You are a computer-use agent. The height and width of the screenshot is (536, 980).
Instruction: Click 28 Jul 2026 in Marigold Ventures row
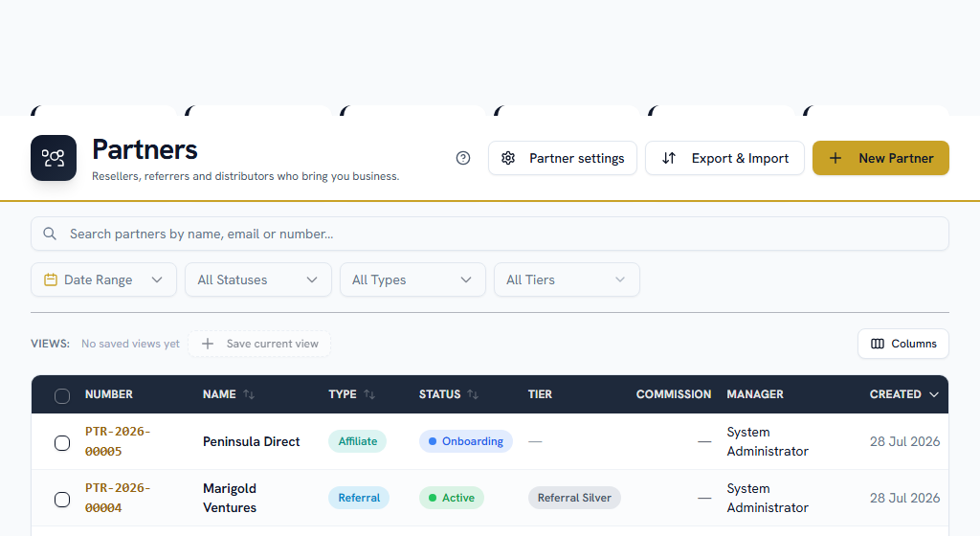tap(904, 498)
